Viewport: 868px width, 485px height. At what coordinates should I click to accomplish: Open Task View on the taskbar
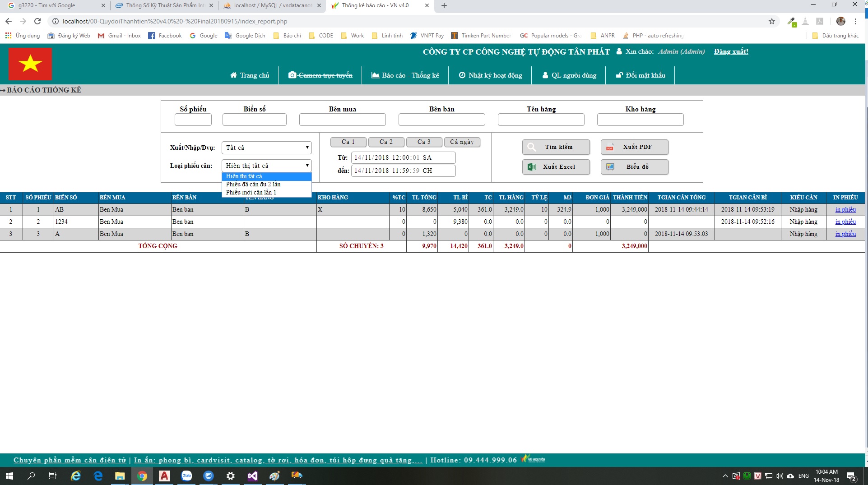[53, 476]
